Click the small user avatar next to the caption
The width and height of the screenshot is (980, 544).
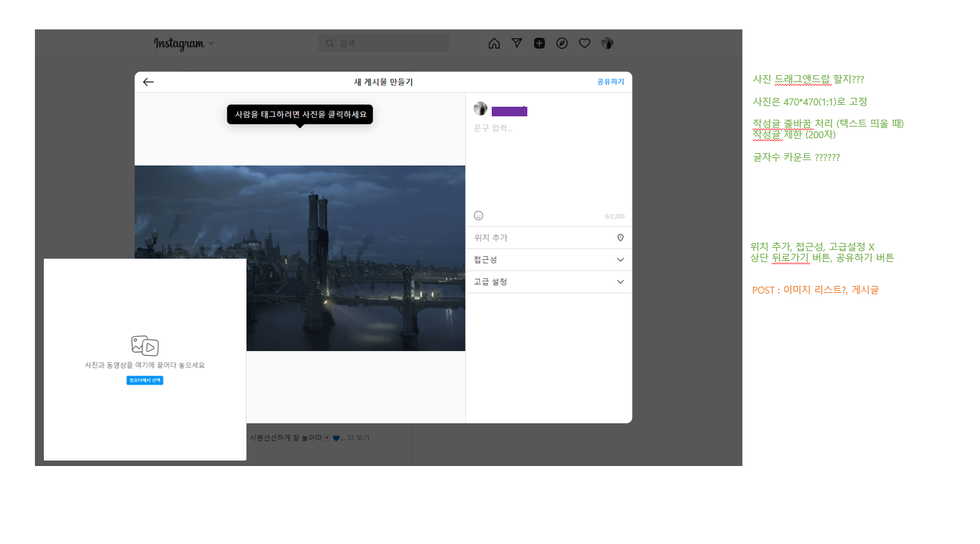(x=481, y=109)
